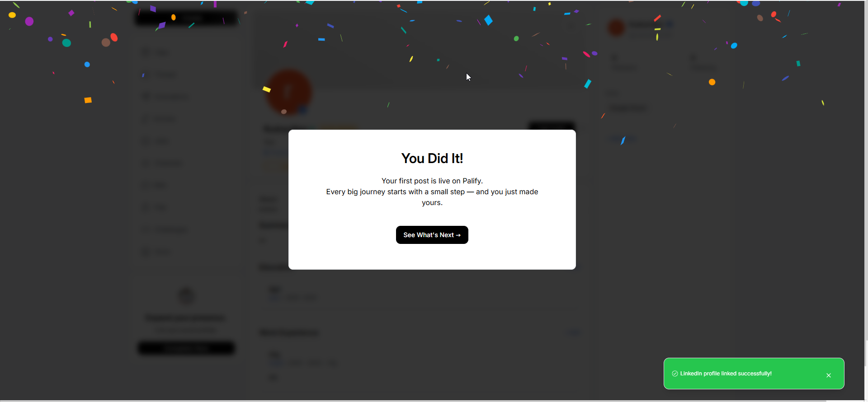Click the LinkedIn profile linked successfully message
Viewport: 868px width, 402px height.
click(x=726, y=374)
